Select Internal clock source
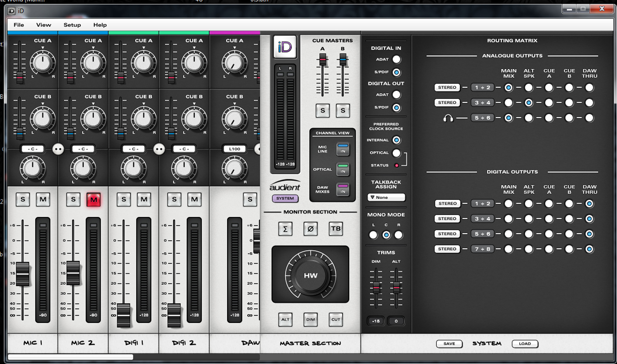 (396, 140)
